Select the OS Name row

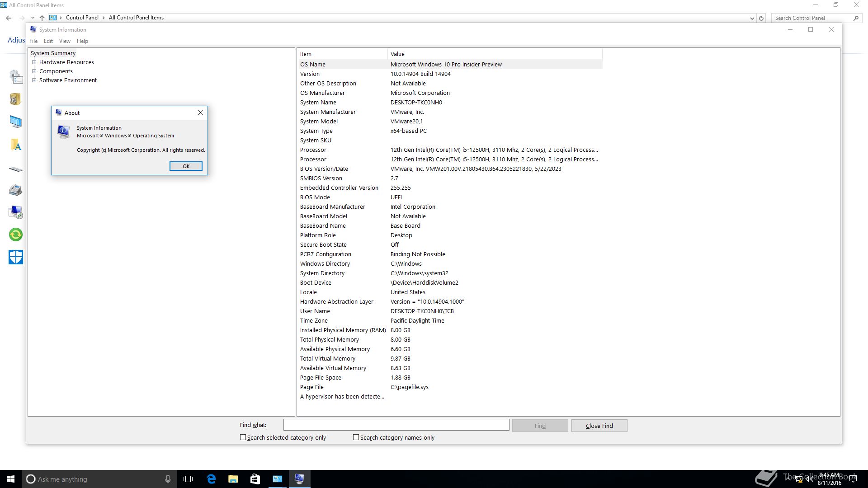coord(450,64)
